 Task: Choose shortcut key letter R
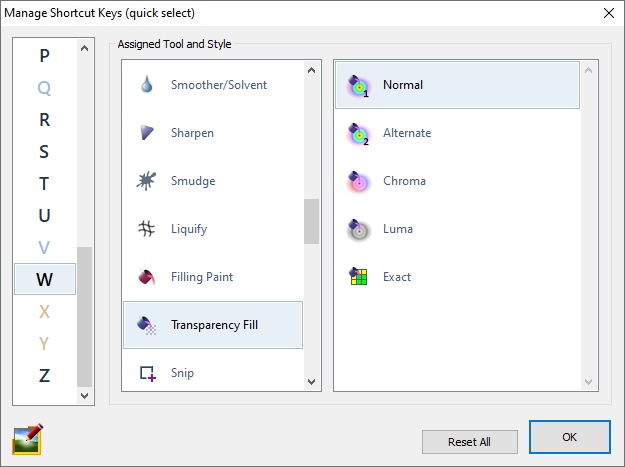pos(44,120)
